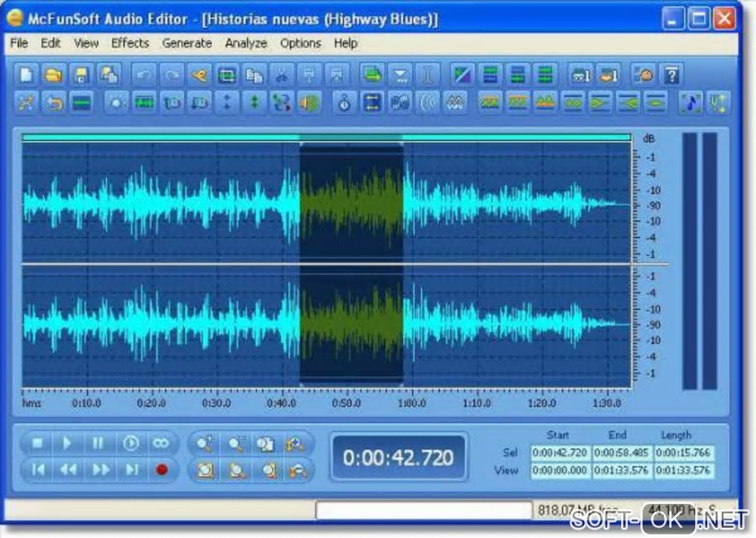Toggle loop playback with the infinity button

tap(161, 443)
